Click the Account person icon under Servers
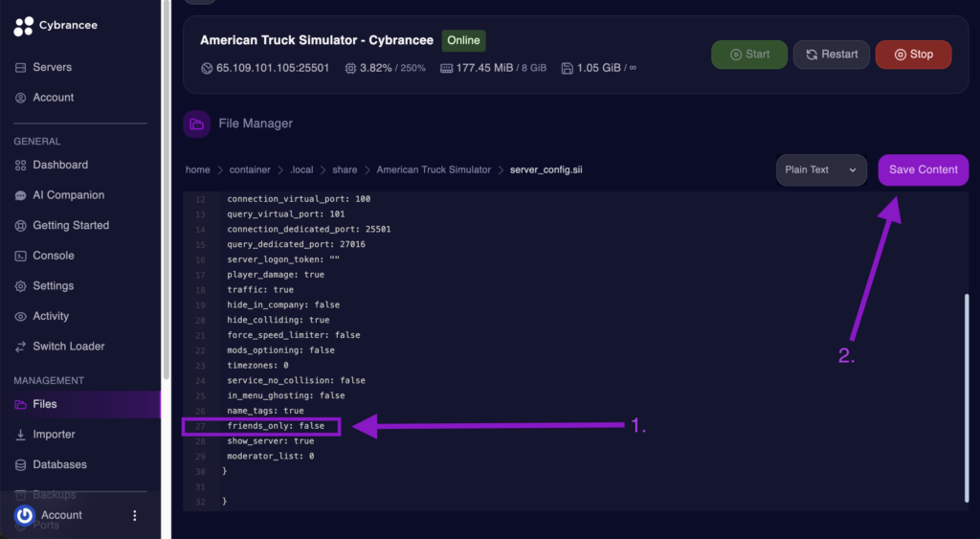 click(x=21, y=98)
